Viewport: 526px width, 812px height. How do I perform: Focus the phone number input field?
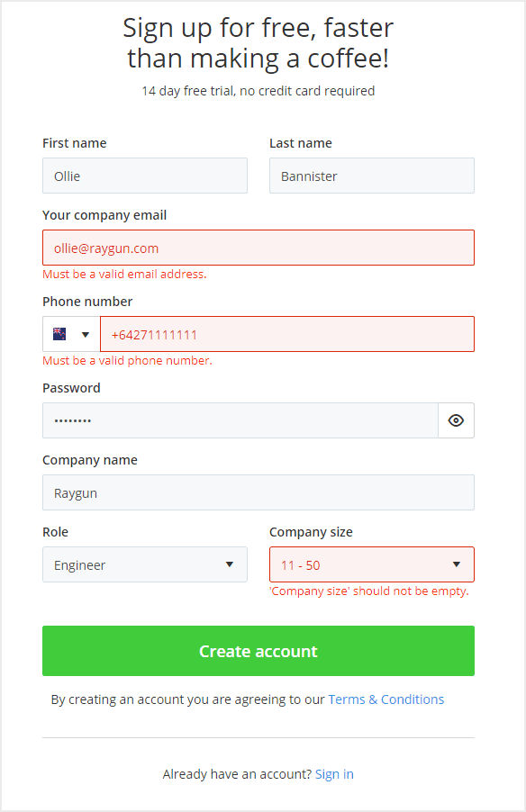[288, 334]
